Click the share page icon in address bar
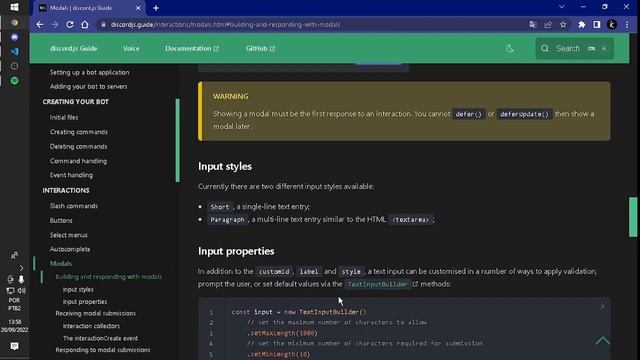Viewport: 640px width, 360px height. pyautogui.click(x=548, y=24)
